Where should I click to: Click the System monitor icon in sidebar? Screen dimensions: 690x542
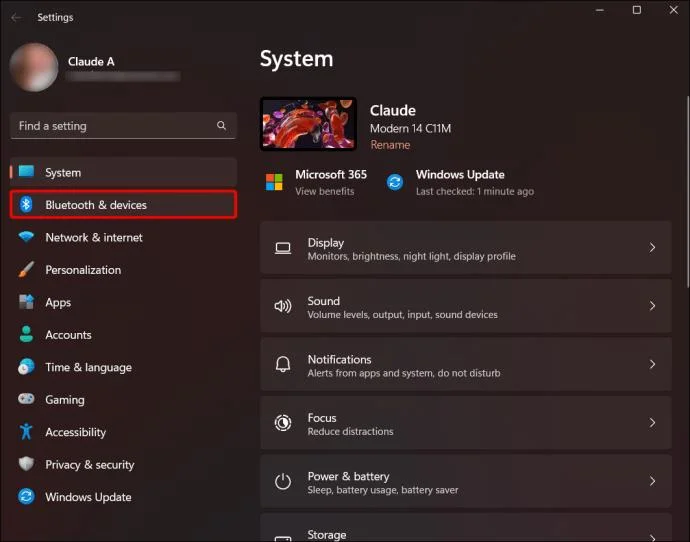click(26, 171)
